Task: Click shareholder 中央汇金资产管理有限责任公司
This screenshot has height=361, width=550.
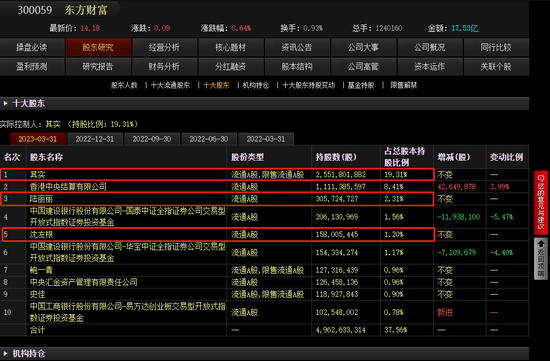Action: coord(83,282)
